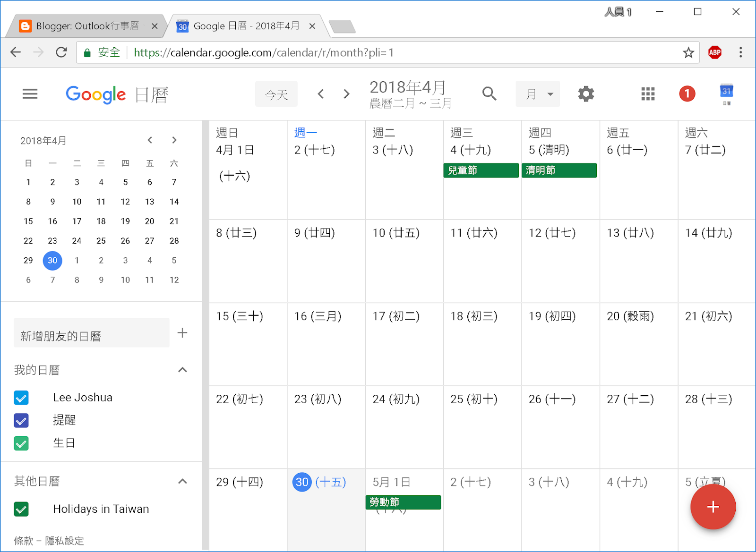This screenshot has width=756, height=552.
Task: Go to the next month in main toolbar
Action: (347, 94)
